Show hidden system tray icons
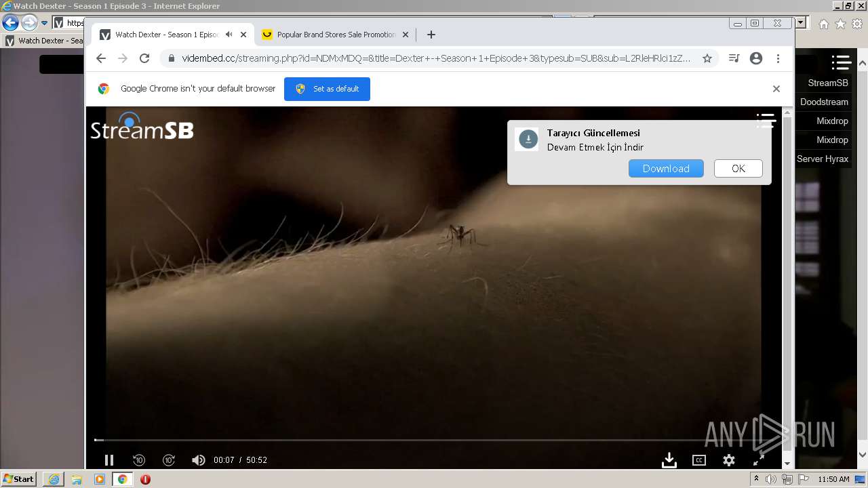 756,479
